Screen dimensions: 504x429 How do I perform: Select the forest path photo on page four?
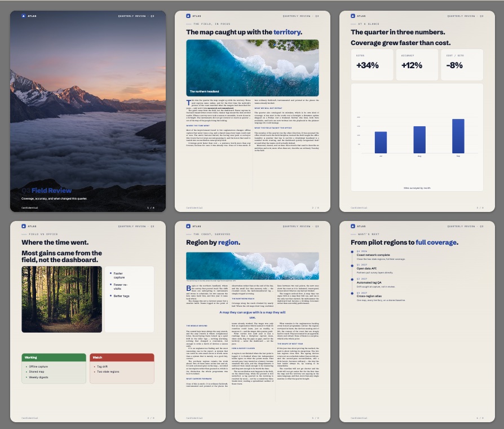click(61, 299)
